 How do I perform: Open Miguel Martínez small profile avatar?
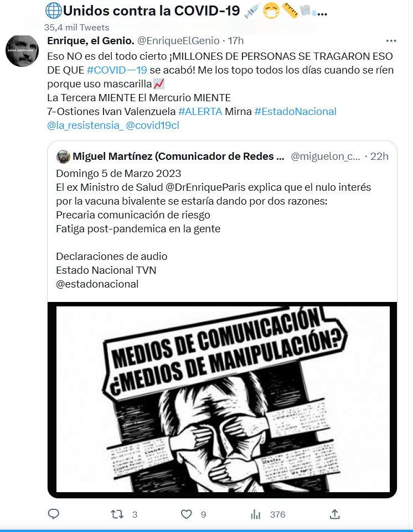click(63, 157)
